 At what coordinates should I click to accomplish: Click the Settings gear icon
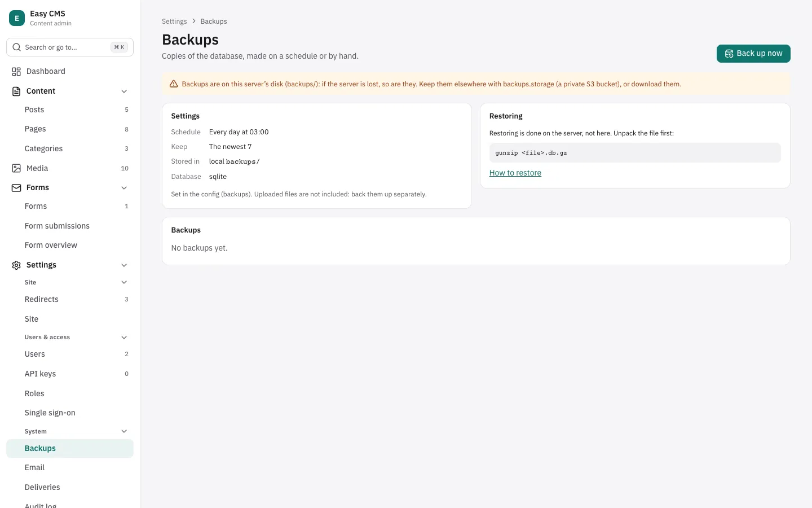[16, 265]
